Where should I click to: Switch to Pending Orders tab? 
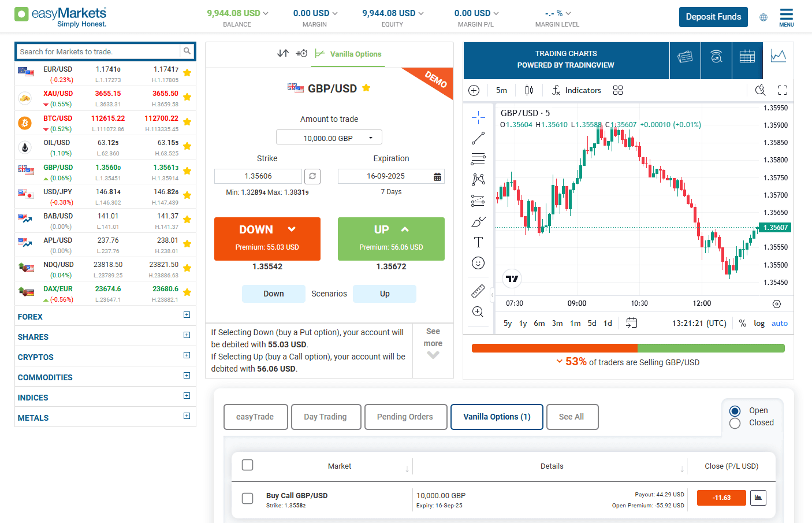pyautogui.click(x=405, y=417)
